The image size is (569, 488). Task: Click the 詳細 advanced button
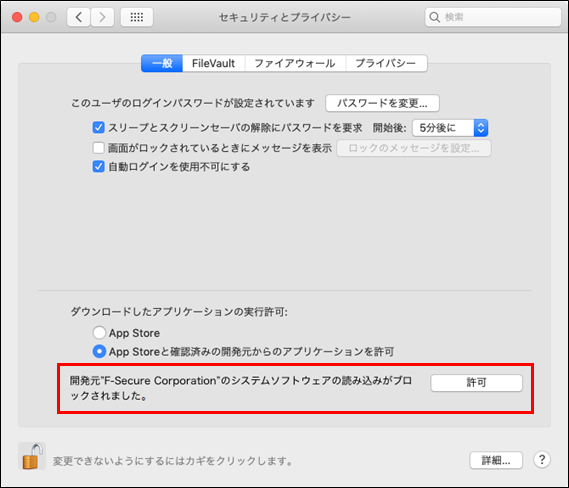point(496,460)
